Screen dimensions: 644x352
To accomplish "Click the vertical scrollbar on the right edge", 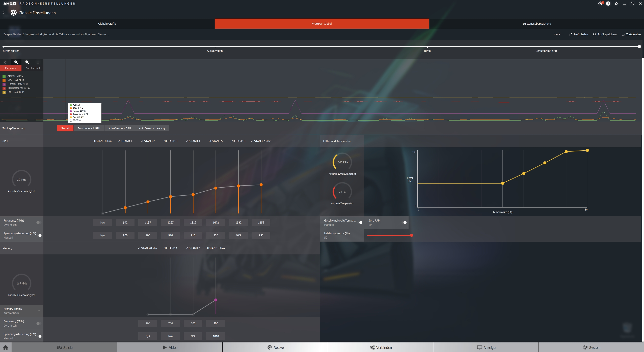I will pyautogui.click(x=643, y=200).
